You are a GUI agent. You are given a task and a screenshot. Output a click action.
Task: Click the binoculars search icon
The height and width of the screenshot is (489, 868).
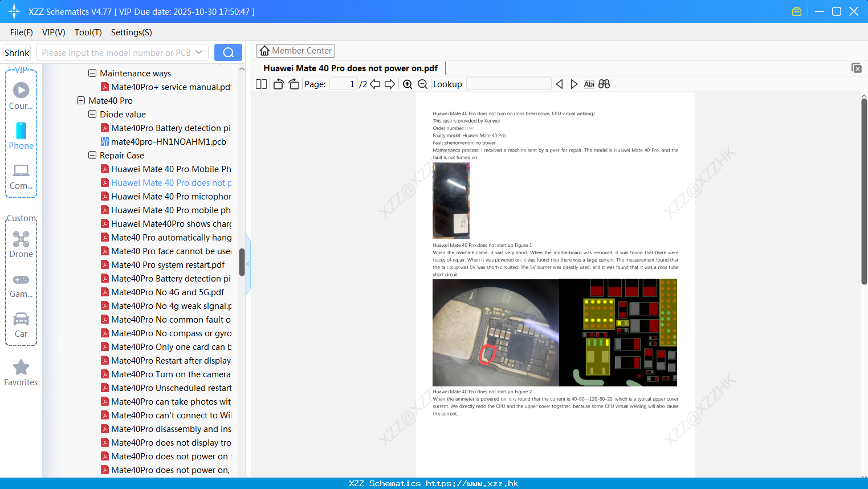click(604, 84)
